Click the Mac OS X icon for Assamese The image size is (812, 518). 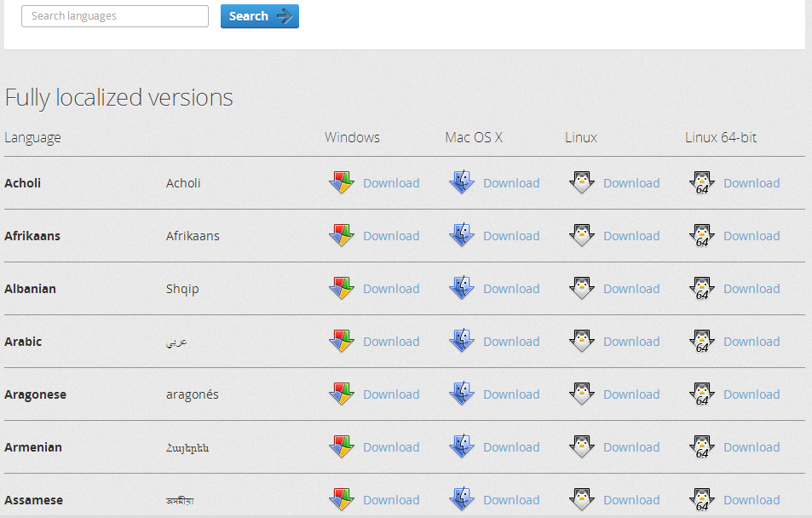[x=462, y=499]
